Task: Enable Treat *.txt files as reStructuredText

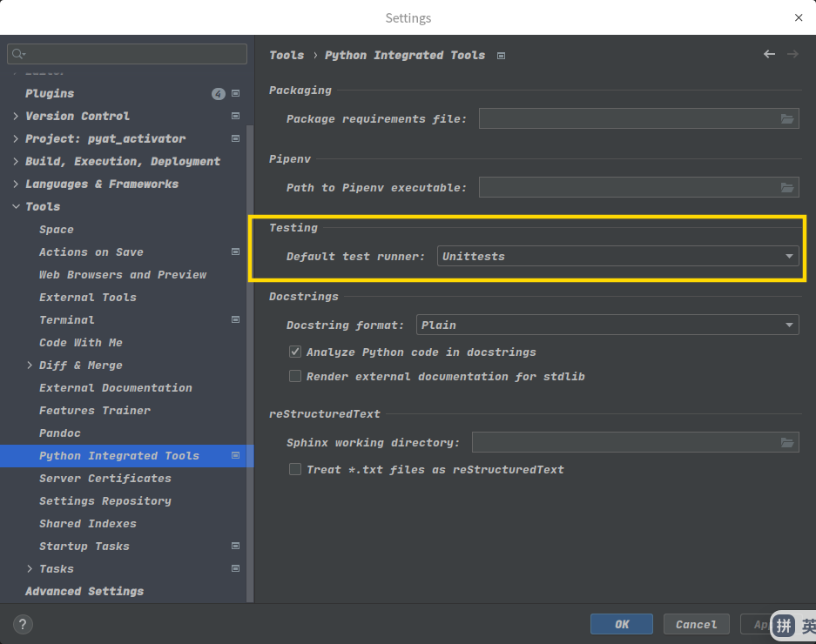Action: (x=295, y=470)
